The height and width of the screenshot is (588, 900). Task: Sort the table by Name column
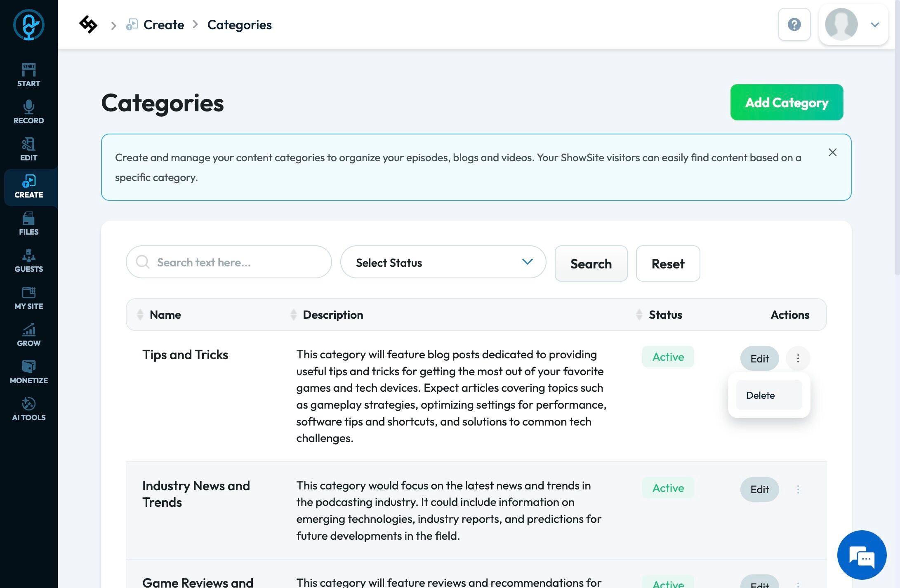point(141,315)
